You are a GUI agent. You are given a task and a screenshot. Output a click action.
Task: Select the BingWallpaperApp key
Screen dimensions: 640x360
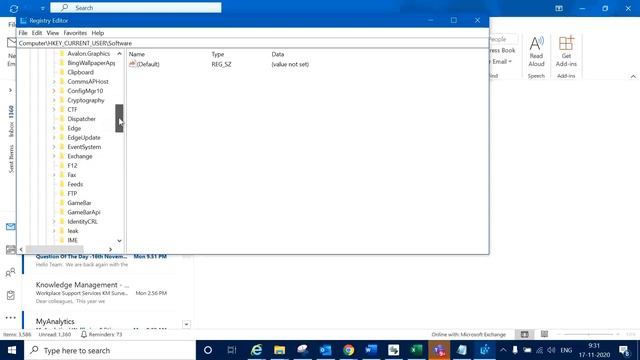91,63
